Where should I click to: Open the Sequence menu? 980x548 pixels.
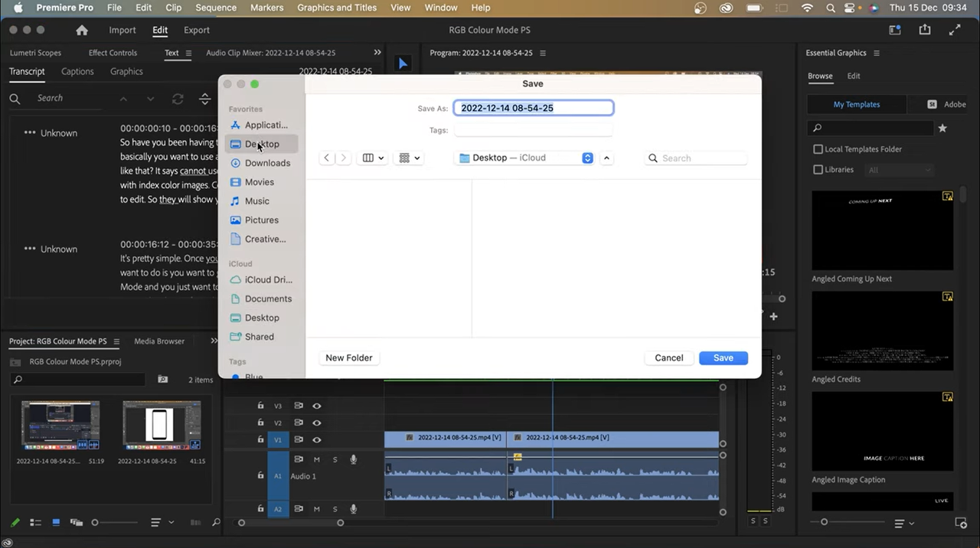(216, 8)
